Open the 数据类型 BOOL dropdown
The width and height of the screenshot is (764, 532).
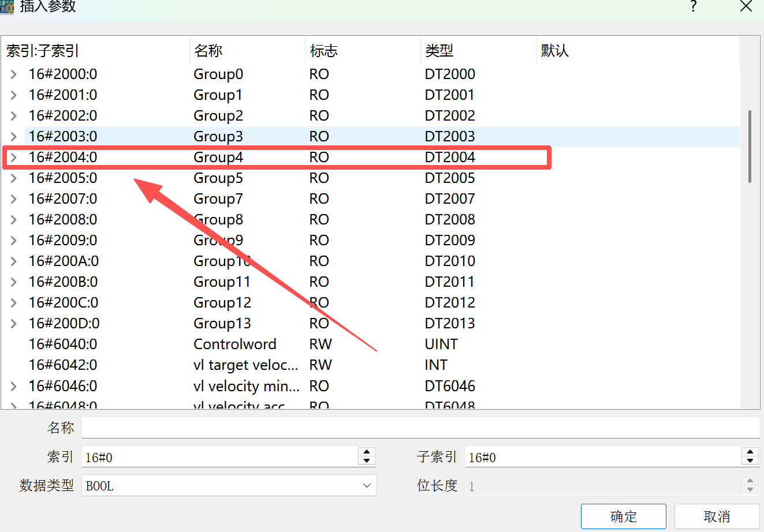click(229, 486)
